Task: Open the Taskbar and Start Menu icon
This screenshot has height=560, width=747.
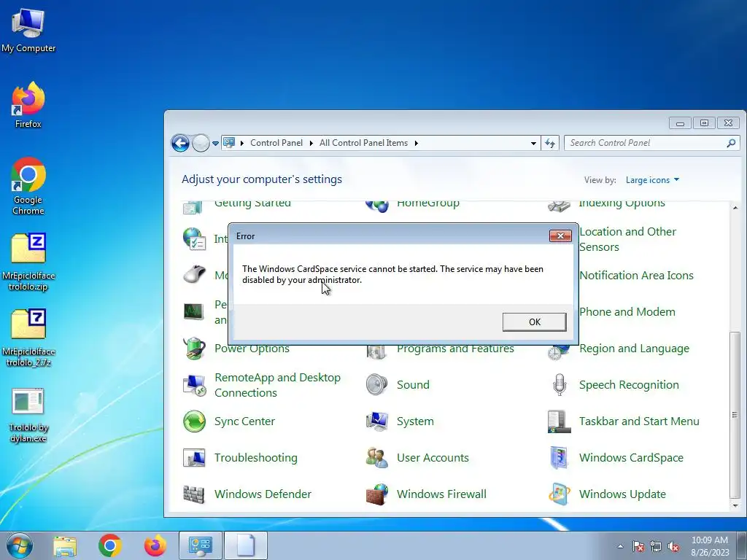Action: click(x=559, y=421)
